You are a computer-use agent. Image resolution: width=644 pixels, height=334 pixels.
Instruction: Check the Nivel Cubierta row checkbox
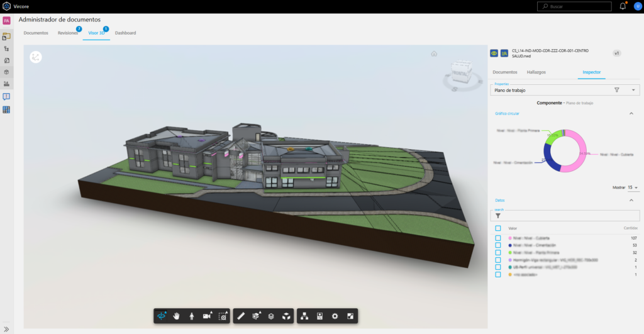point(498,238)
